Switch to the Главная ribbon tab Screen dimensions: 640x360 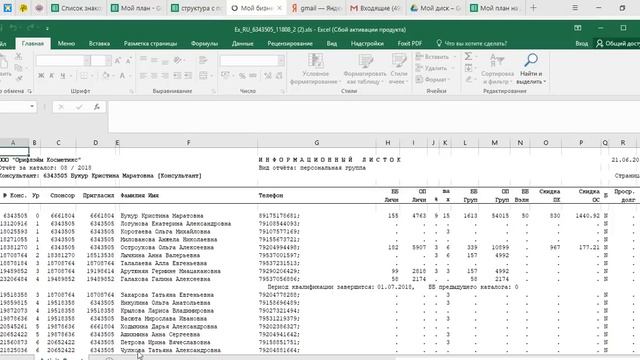pos(33,43)
